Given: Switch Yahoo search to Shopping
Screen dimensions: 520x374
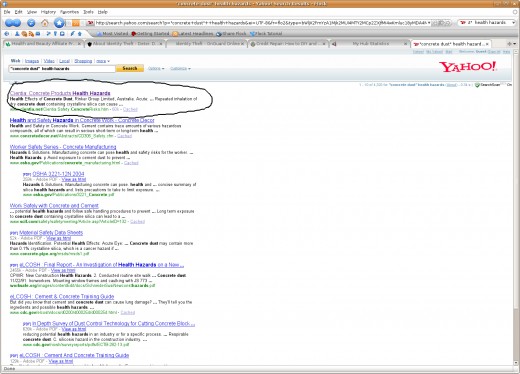Looking at the screenshot, I should tap(83, 61).
